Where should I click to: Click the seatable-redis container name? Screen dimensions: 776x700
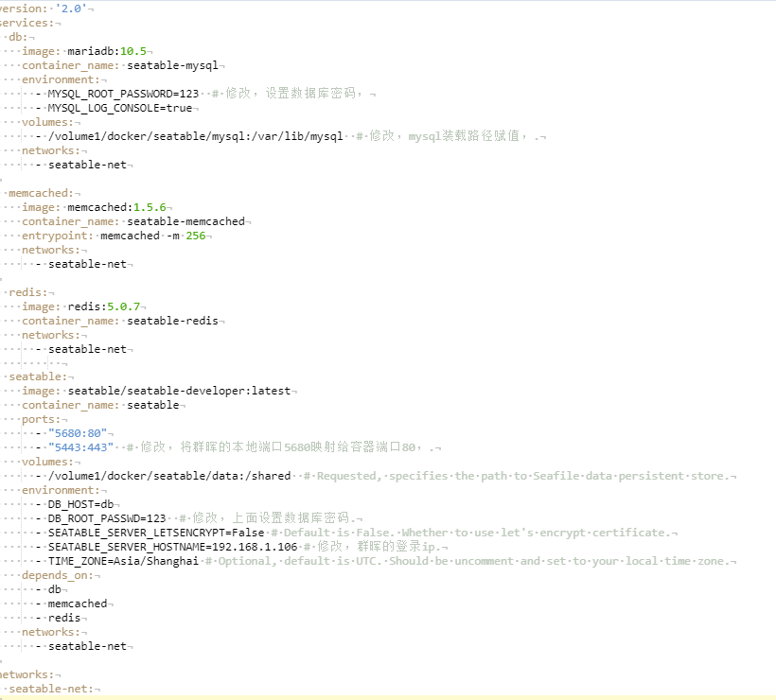pyautogui.click(x=172, y=321)
